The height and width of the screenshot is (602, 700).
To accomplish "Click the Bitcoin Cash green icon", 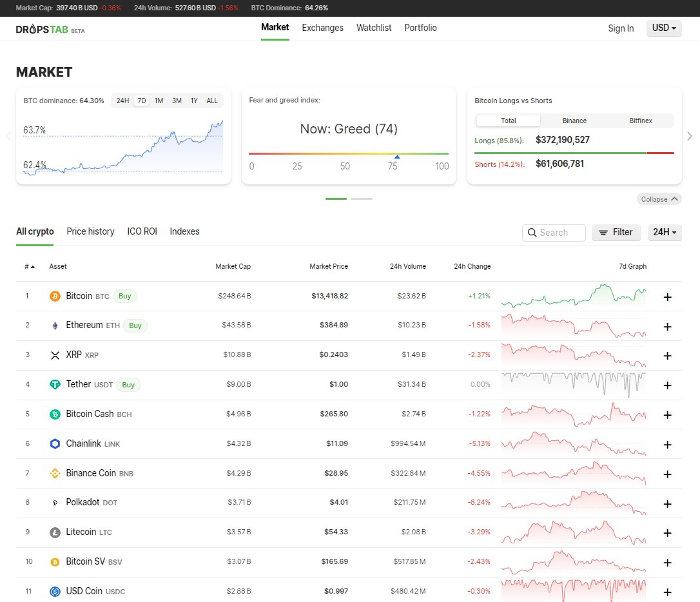I will [x=55, y=414].
